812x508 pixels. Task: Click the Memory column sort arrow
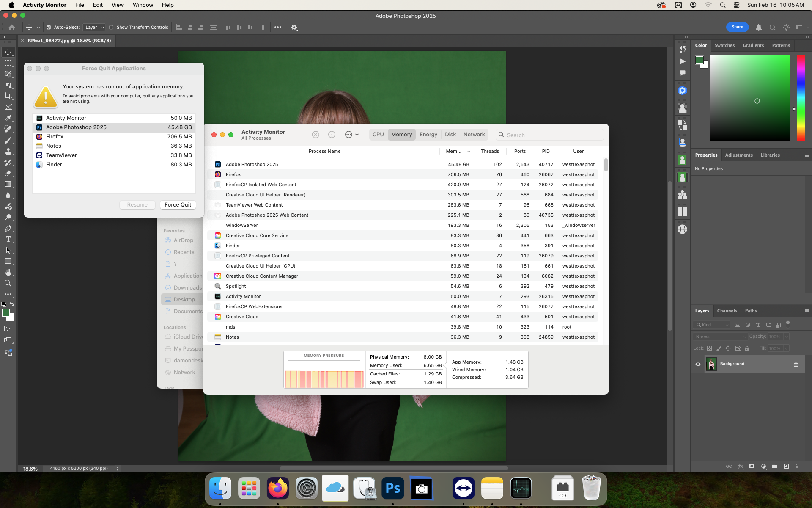coord(469,152)
